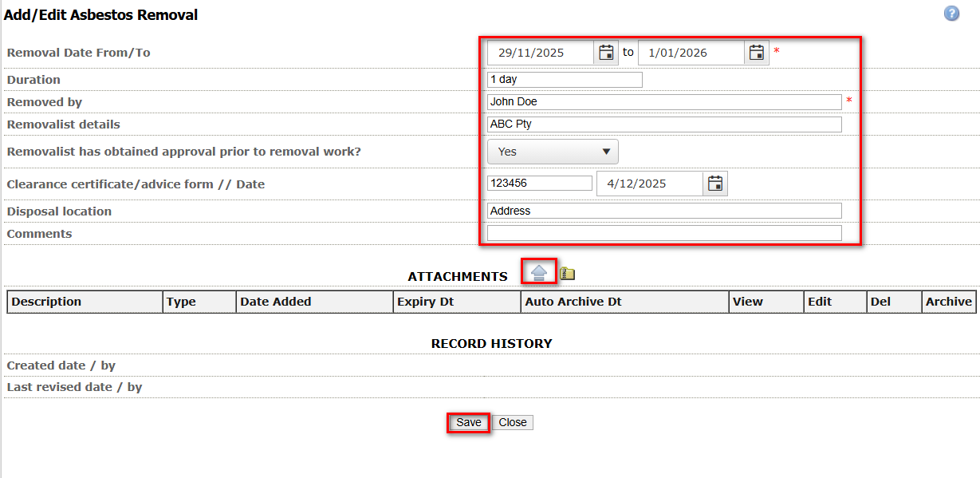Click the zipped folder icon beside Attachments

coord(567,274)
